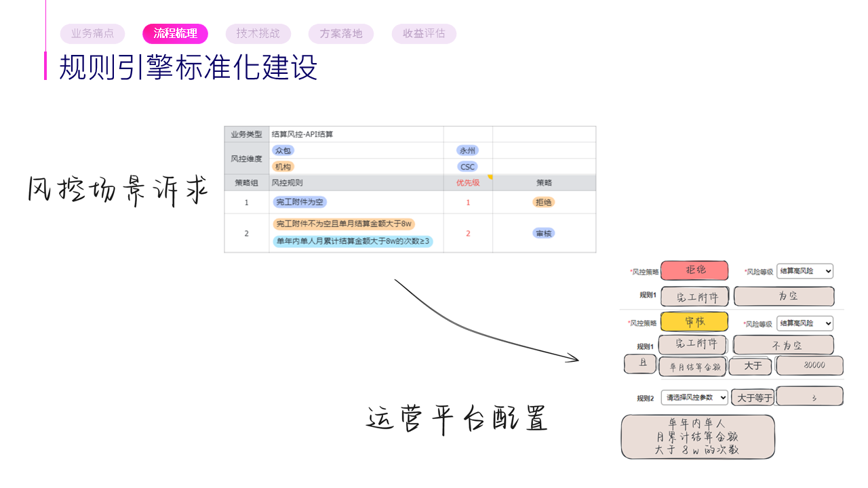Select the 完工附件不为空且单月结算金额大于8w rule tag
The width and height of the screenshot is (868, 488).
click(x=344, y=224)
